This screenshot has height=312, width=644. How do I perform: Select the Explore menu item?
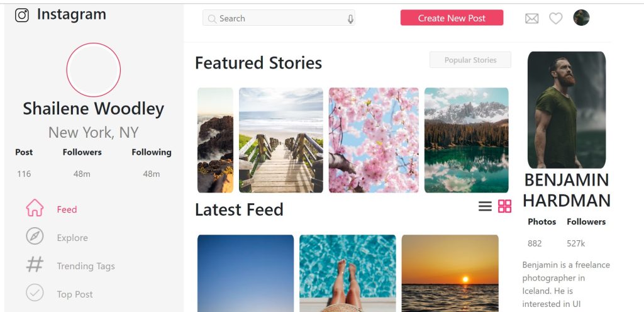click(x=72, y=238)
